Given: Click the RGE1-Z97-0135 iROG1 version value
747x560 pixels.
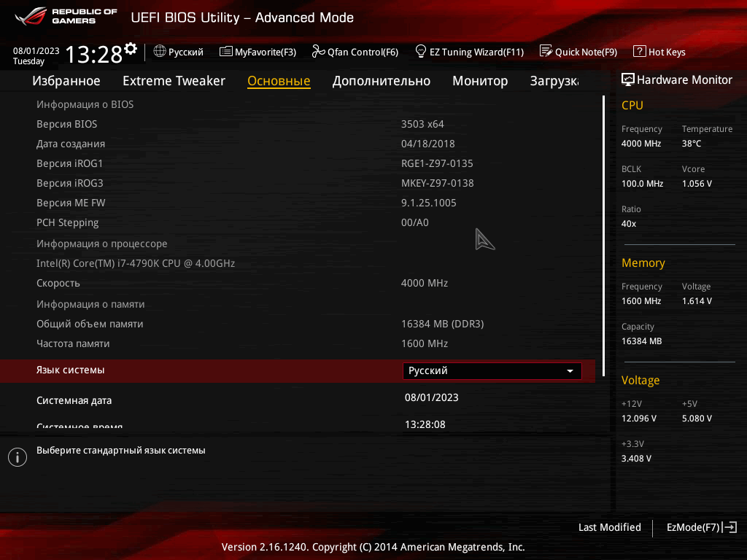Looking at the screenshot, I should tap(437, 163).
